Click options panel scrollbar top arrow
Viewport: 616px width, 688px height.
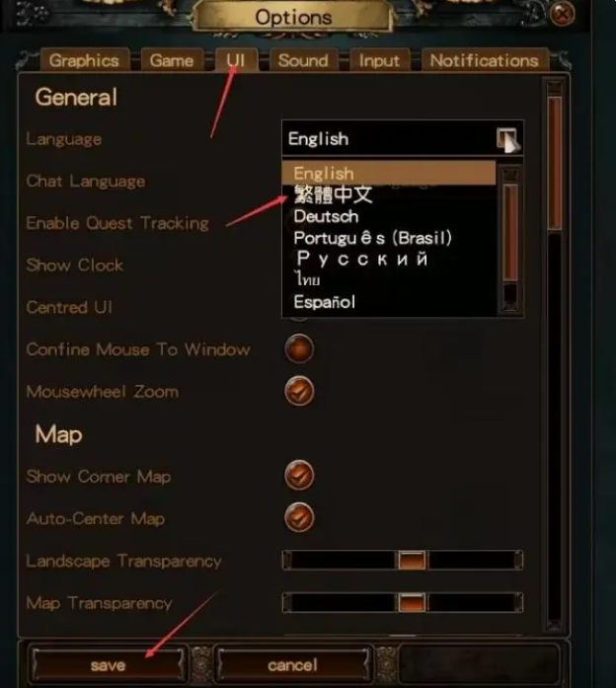click(x=555, y=87)
